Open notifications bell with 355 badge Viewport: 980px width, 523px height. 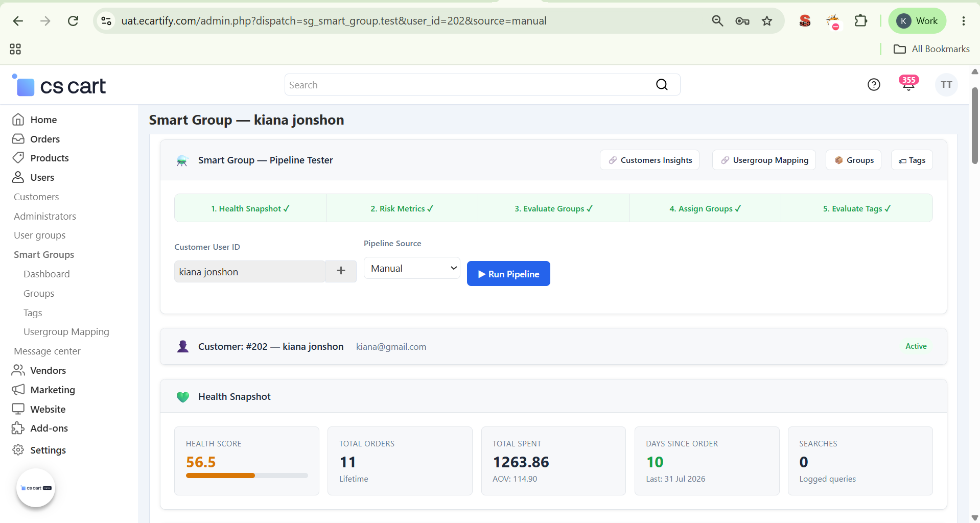click(x=908, y=84)
